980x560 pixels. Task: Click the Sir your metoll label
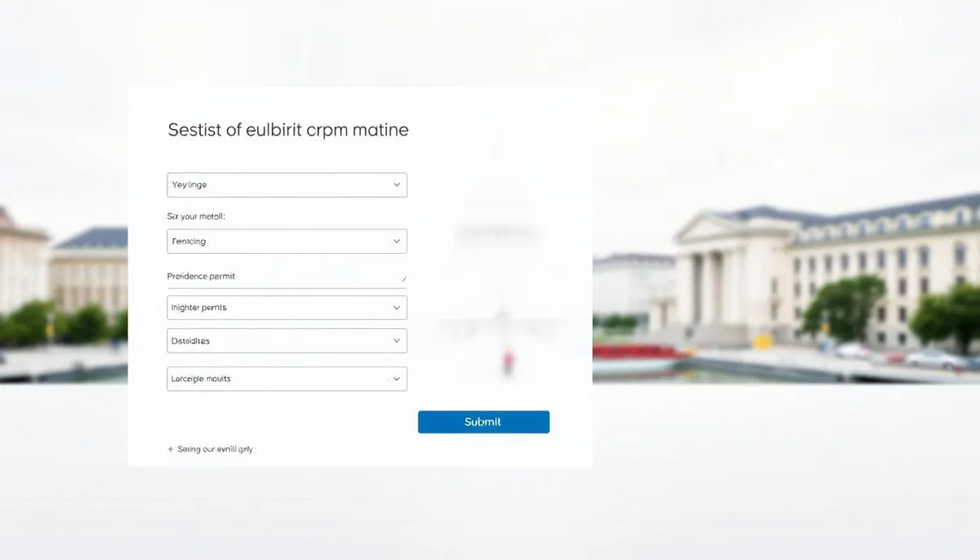(196, 216)
